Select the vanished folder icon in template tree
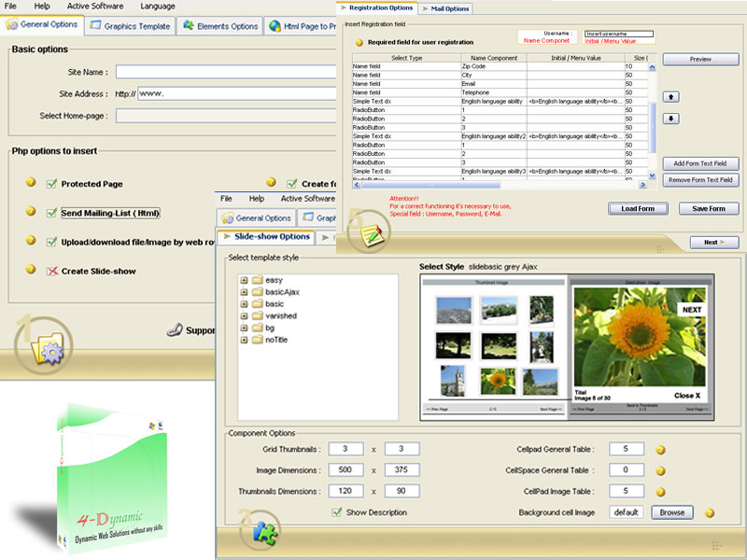This screenshot has width=747, height=560. (x=258, y=315)
